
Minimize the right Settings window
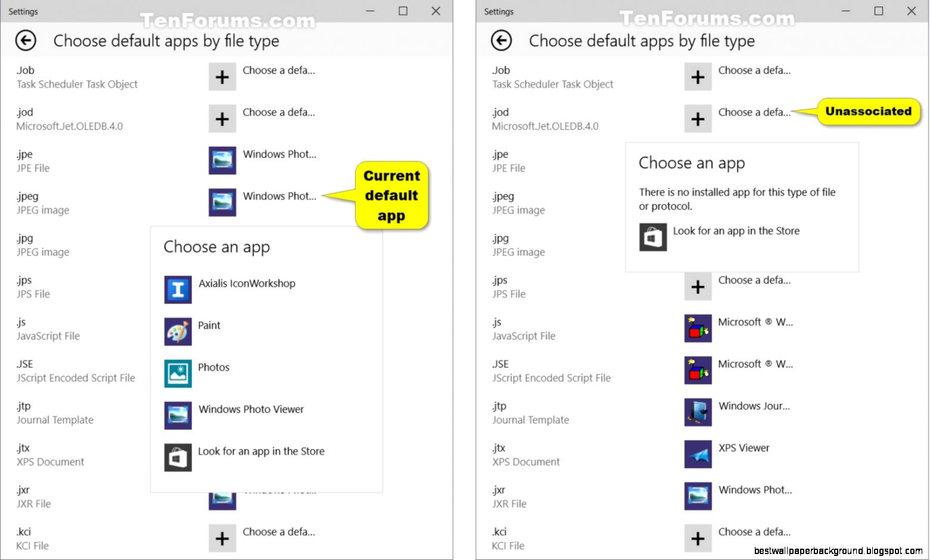pyautogui.click(x=846, y=11)
